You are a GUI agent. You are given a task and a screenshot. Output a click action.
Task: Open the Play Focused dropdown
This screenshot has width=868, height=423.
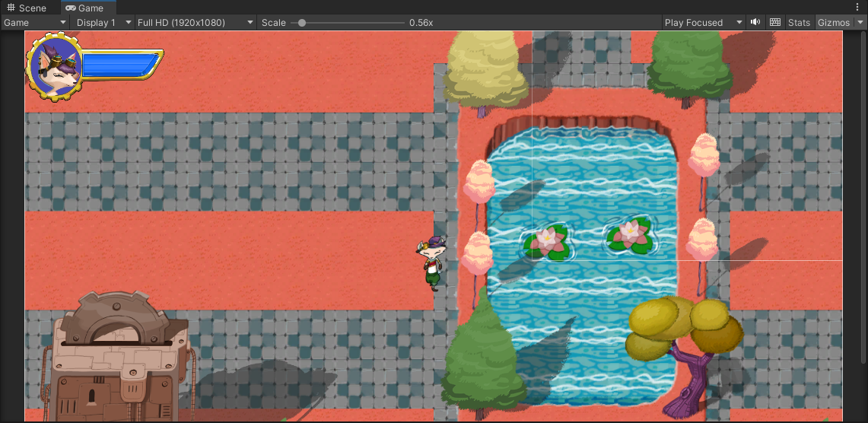pyautogui.click(x=704, y=23)
